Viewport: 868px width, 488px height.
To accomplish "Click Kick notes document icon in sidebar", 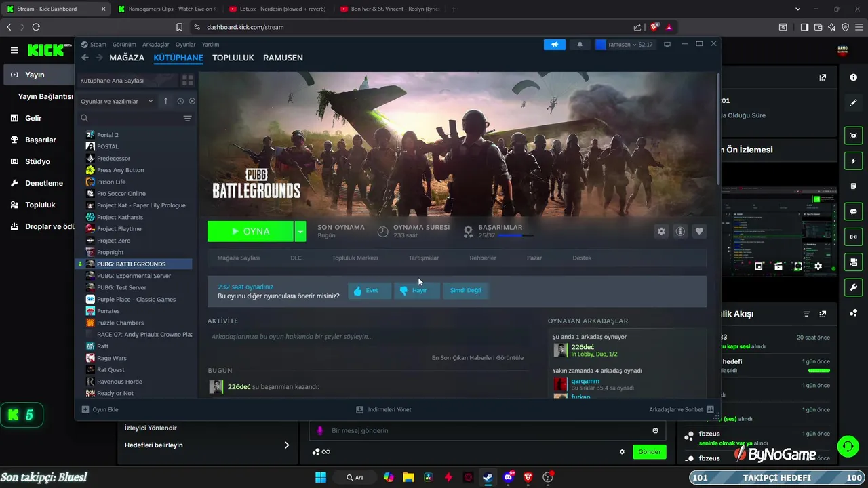I will [853, 186].
